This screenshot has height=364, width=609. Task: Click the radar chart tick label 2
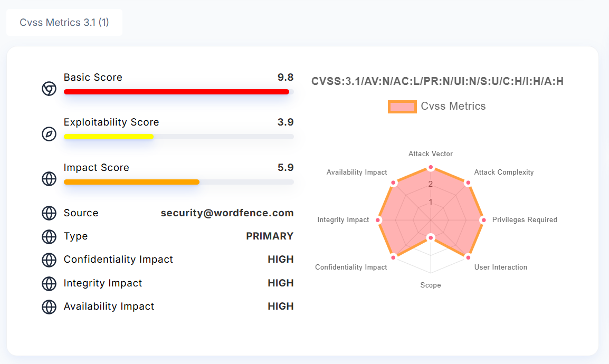click(430, 184)
